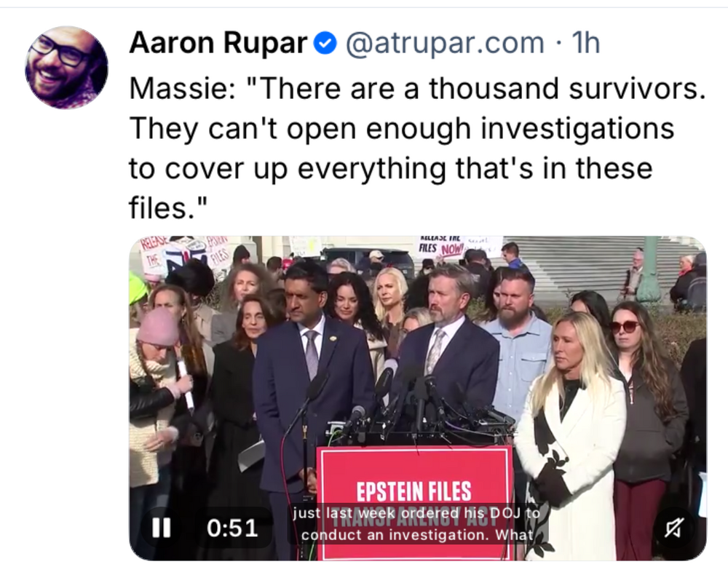Screen dimensions: 728x567
Task: Click the blue verified checkmark badge
Action: point(325,44)
